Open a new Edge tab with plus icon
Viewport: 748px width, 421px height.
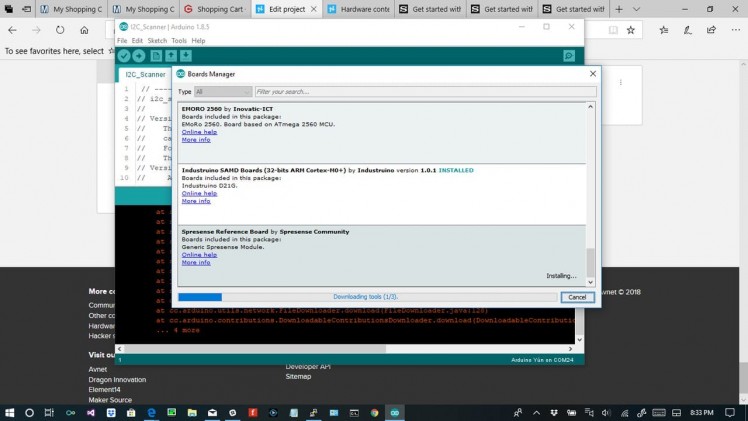[619, 9]
